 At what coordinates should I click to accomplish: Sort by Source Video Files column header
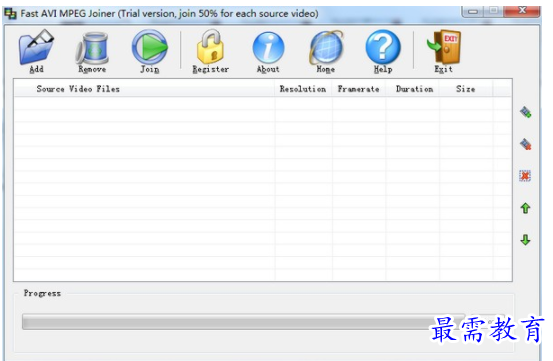tap(145, 89)
